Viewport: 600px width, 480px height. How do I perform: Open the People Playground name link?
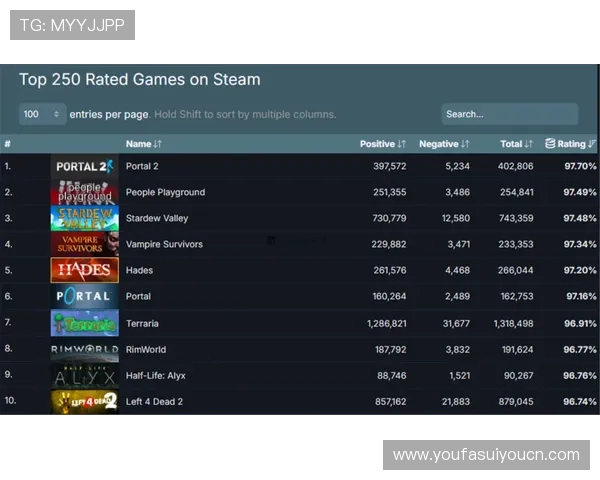coord(165,192)
